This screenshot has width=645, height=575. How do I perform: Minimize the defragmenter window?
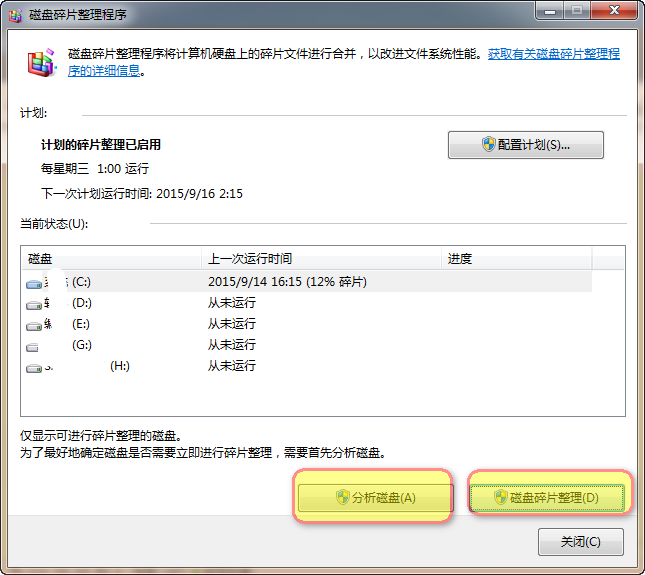tap(548, 12)
